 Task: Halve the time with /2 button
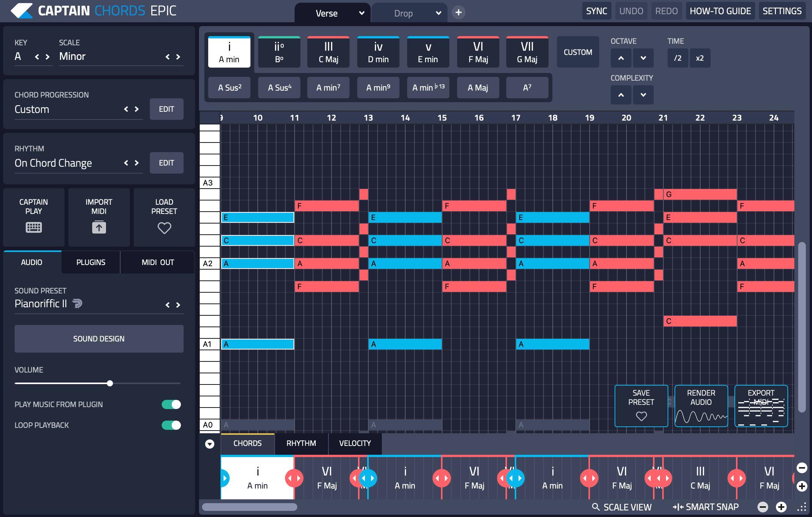678,58
